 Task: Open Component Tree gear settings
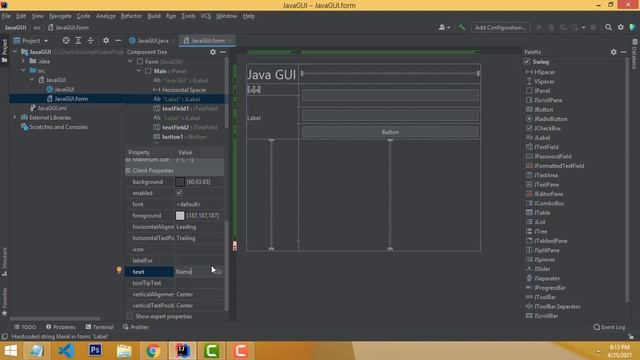[x=213, y=52]
